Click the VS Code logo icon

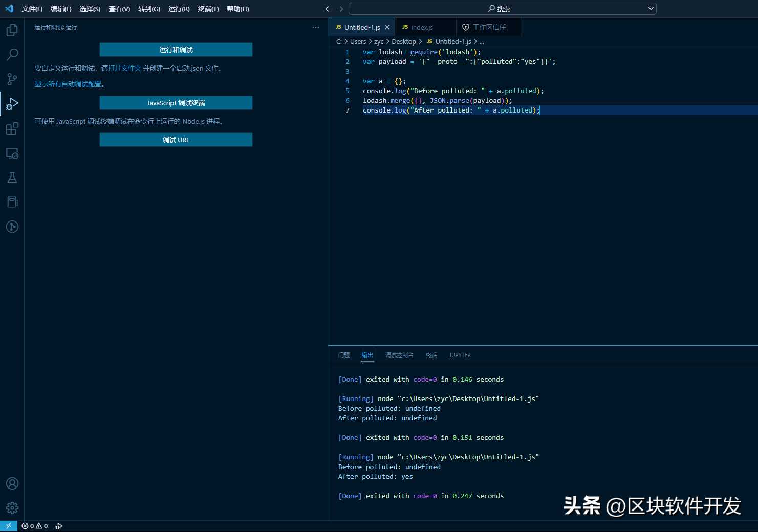click(x=9, y=9)
